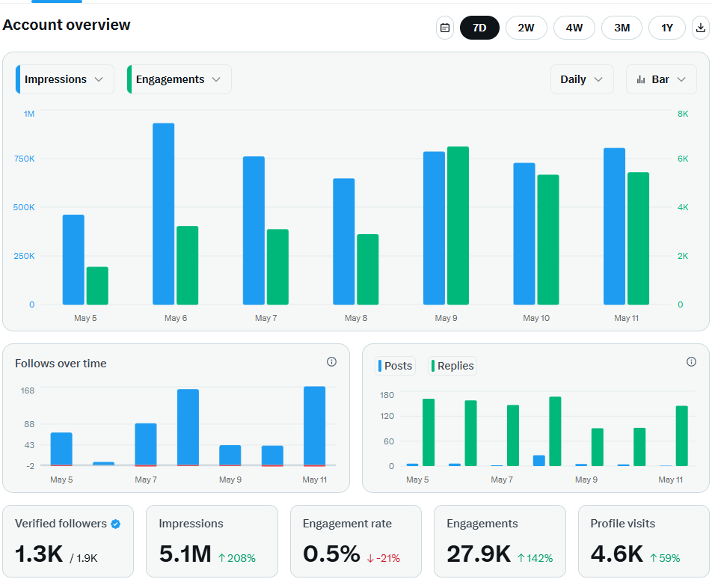This screenshot has width=712, height=588.
Task: Click the Follows over time title
Action: tap(61, 364)
